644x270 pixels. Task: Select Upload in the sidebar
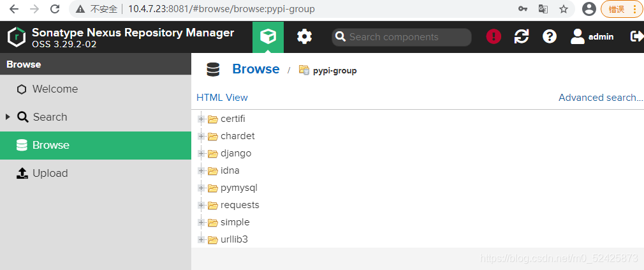50,173
